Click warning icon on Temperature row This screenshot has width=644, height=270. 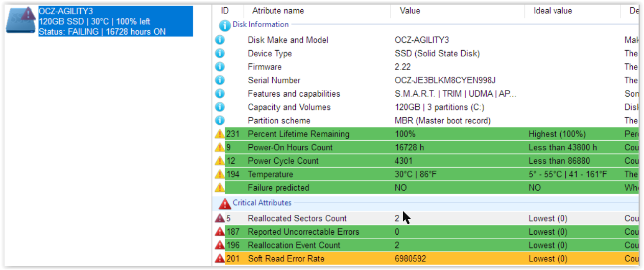tap(220, 174)
